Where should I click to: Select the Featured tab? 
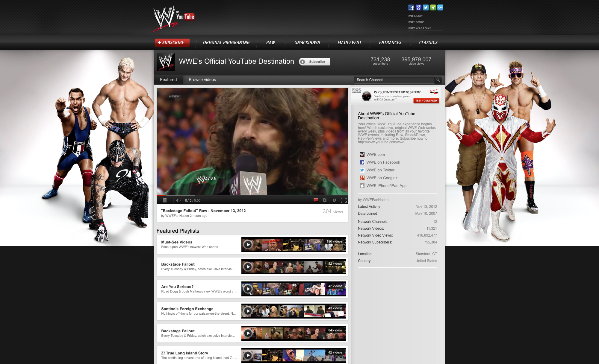(x=168, y=80)
